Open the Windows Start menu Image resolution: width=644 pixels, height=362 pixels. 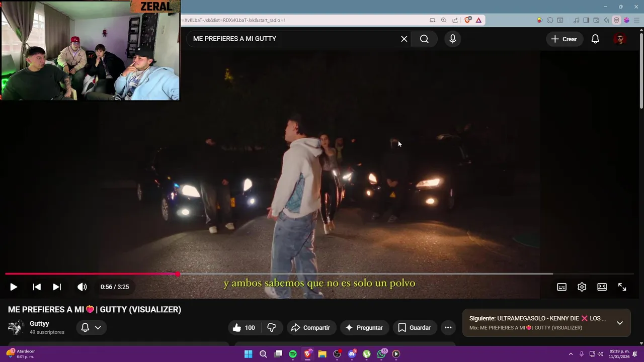point(248,354)
